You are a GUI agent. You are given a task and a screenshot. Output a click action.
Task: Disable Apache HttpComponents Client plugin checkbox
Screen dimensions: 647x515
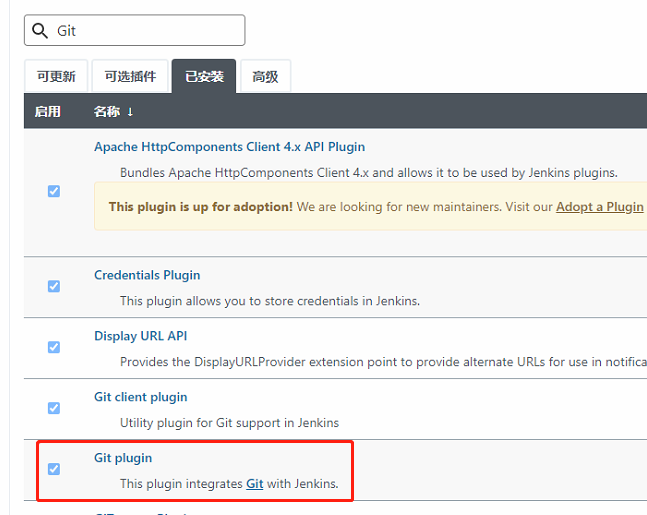click(x=54, y=191)
